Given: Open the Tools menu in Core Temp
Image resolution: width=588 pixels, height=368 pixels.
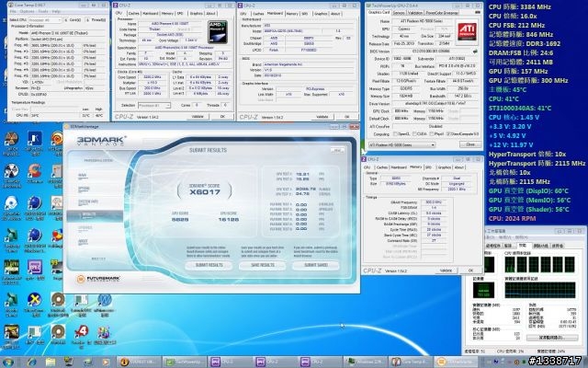Looking at the screenshot, I should (43, 12).
